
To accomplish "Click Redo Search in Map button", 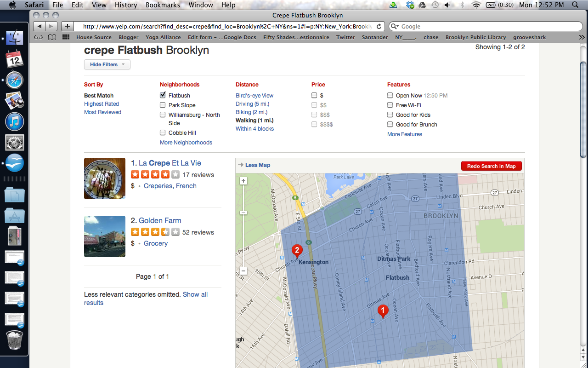I will pyautogui.click(x=492, y=166).
